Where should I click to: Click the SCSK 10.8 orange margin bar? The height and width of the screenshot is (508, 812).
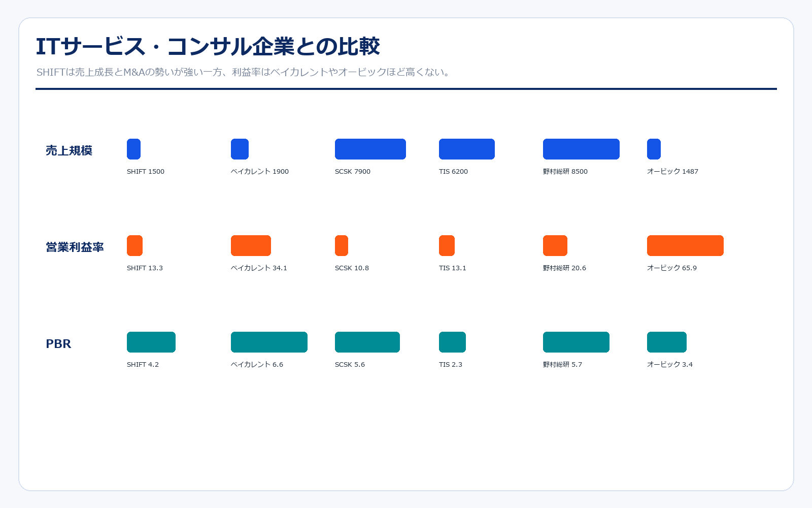pyautogui.click(x=342, y=245)
